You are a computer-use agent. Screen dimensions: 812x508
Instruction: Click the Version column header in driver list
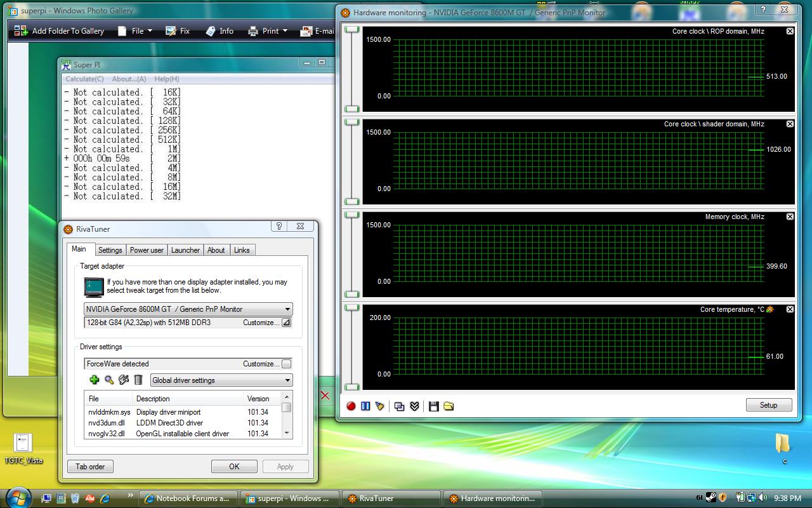[262, 399]
